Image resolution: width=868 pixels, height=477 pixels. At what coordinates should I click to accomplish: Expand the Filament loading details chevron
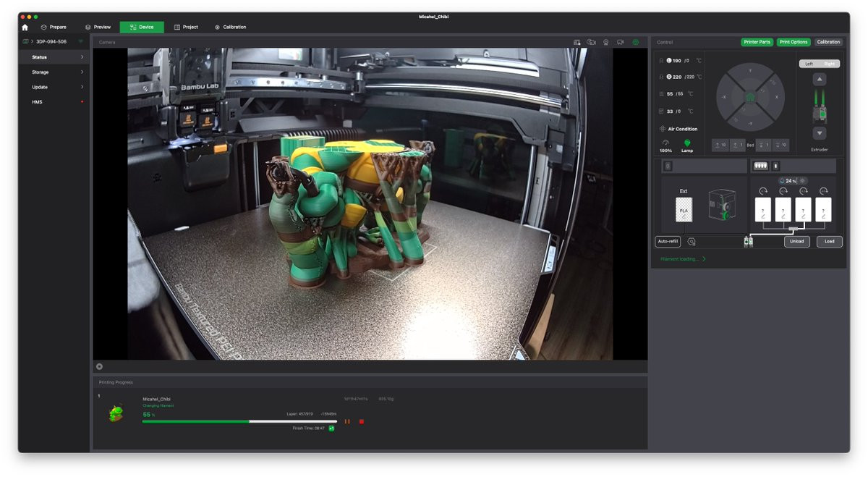pos(704,258)
